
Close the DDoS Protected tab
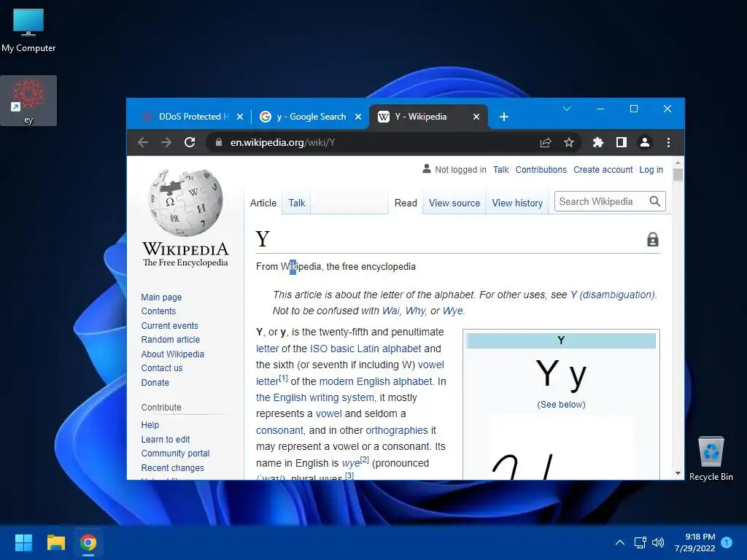240,117
